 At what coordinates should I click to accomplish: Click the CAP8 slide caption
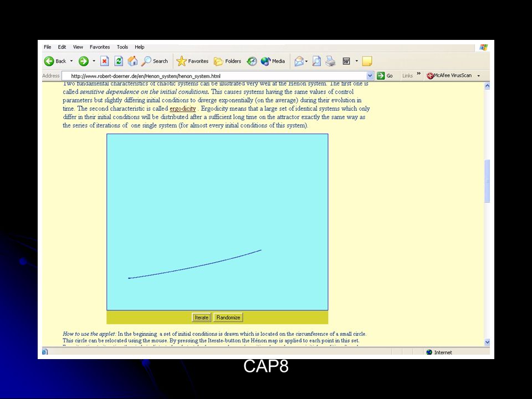tap(266, 366)
